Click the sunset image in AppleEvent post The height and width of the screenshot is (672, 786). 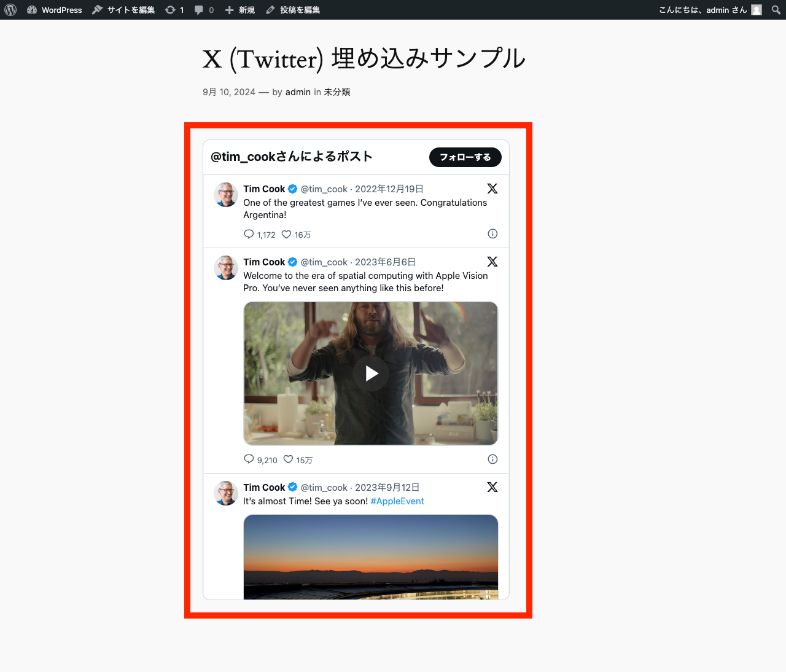(x=371, y=557)
